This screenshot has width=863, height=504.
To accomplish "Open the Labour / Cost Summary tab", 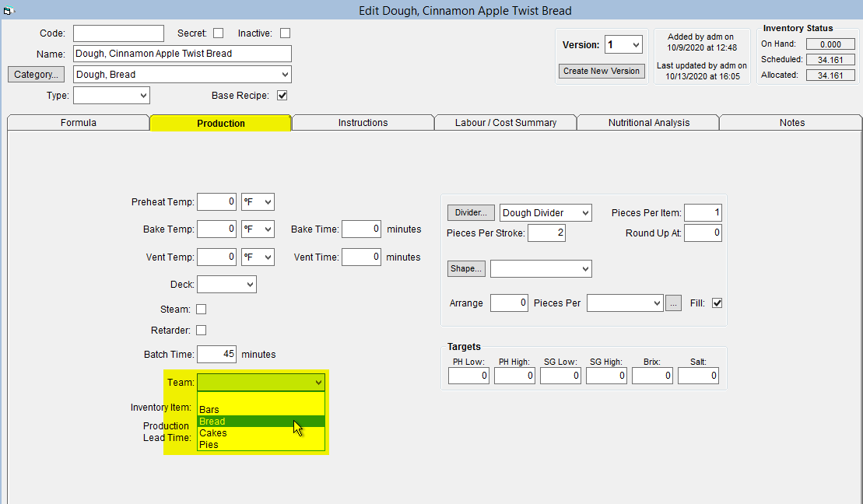I will point(505,123).
